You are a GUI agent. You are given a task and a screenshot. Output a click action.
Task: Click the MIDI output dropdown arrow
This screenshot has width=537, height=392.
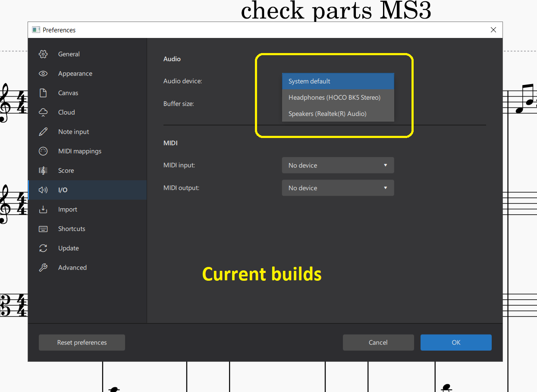coord(385,188)
